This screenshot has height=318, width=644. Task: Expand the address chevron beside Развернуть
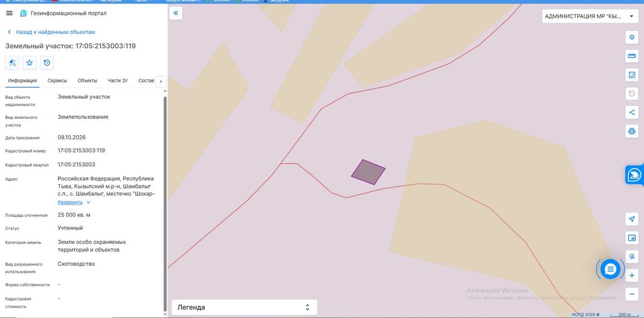(x=89, y=203)
